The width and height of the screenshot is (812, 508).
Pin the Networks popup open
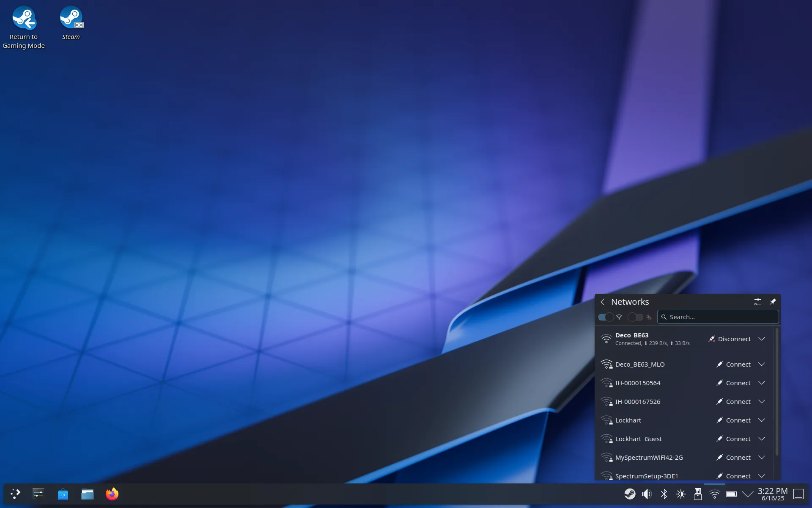pyautogui.click(x=773, y=302)
